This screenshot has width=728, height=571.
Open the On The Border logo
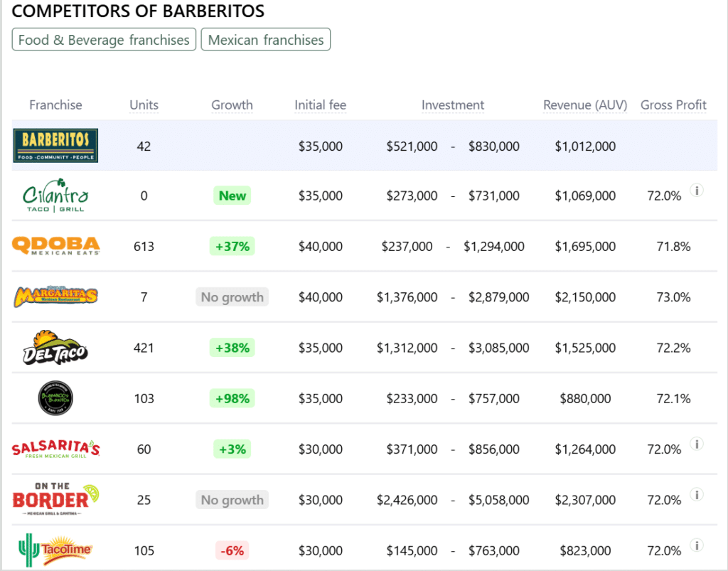tap(55, 499)
